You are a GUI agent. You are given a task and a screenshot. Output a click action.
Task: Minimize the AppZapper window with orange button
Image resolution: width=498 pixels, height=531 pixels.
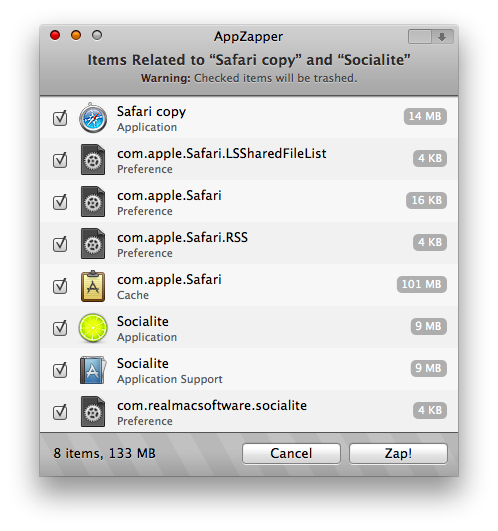[76, 35]
